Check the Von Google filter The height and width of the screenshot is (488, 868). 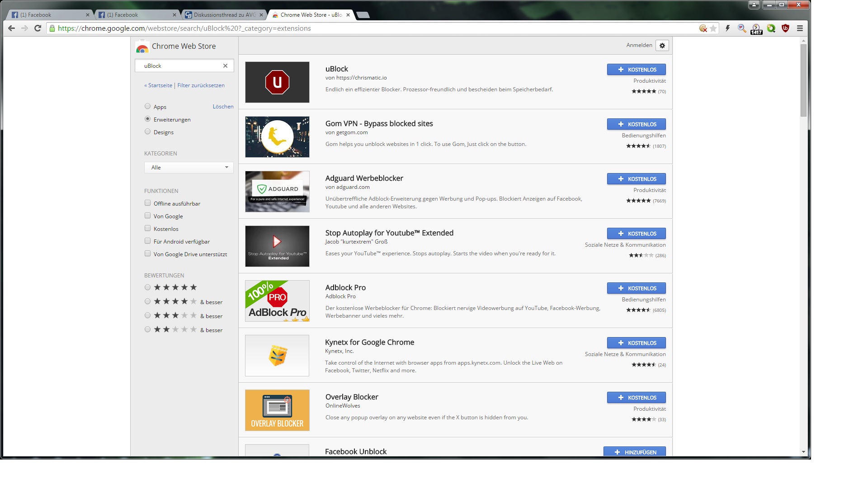click(x=147, y=216)
